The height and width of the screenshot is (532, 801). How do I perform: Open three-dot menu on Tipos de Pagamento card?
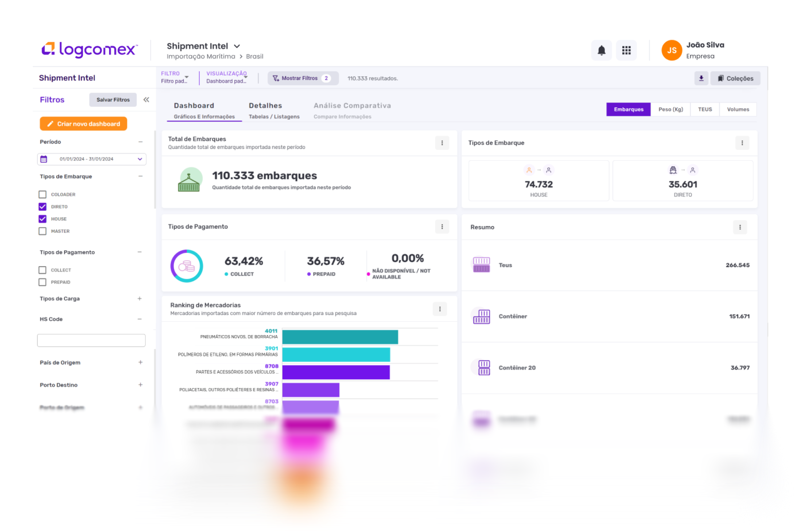(442, 227)
